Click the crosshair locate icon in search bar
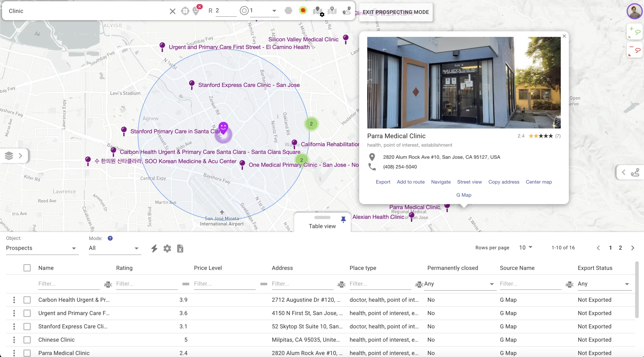 (x=185, y=11)
